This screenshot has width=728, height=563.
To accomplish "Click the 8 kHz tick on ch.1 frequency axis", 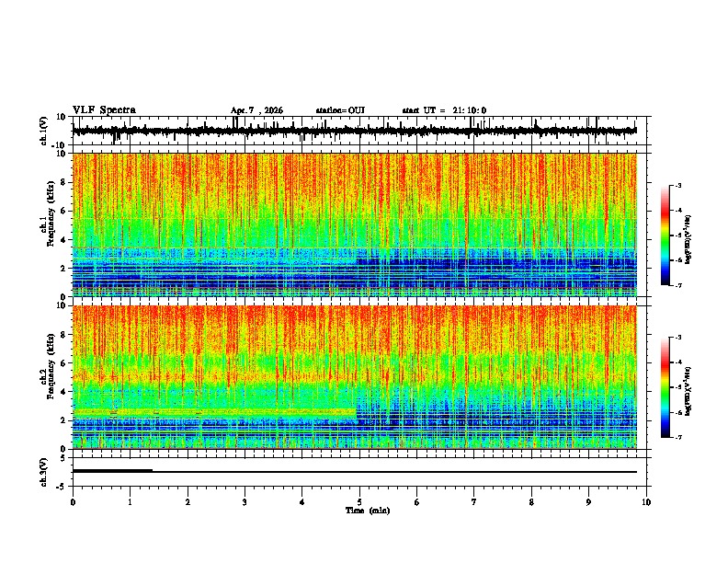I will (x=64, y=182).
